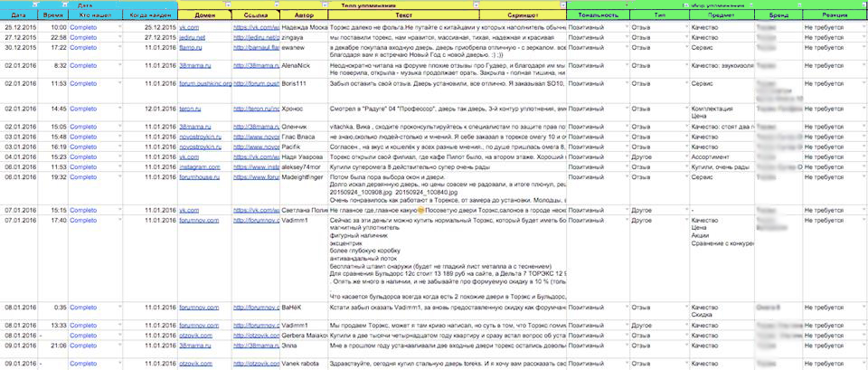
Task: Open novostroykin.ru link in the Pacifik row
Action: click(200, 147)
